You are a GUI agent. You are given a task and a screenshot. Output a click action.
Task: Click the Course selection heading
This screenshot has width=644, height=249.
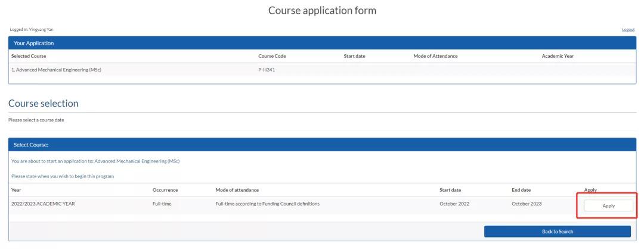point(44,103)
